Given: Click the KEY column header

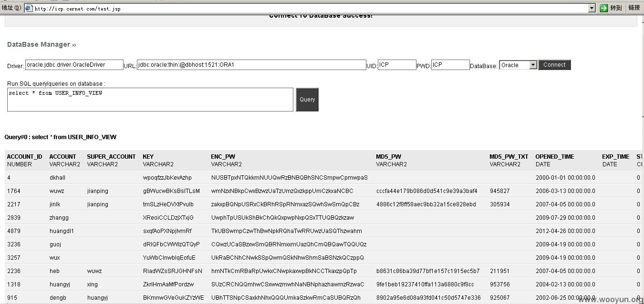Looking at the screenshot, I should point(148,156).
